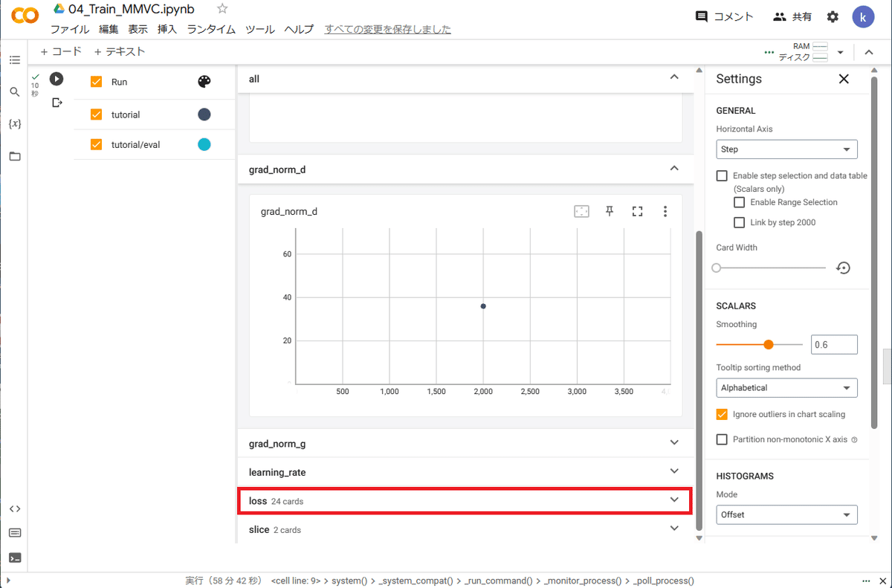Add a code cell with + コード
This screenshot has width=892, height=588.
[60, 51]
